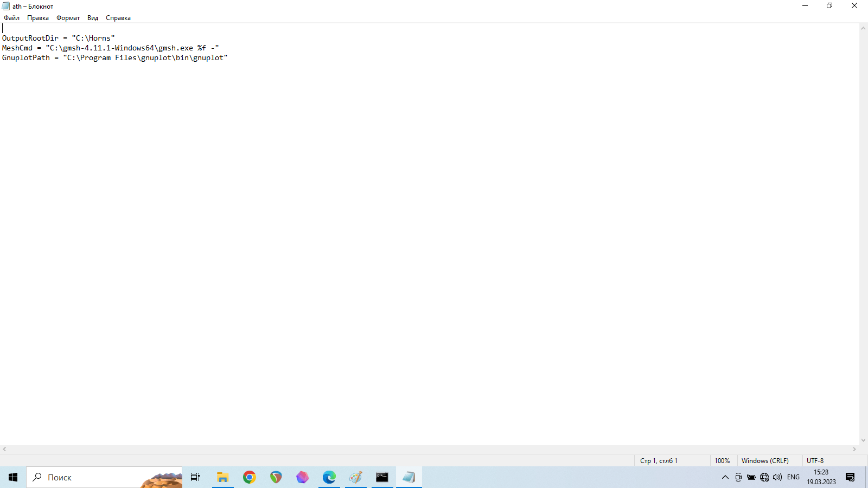Switch the ENG input language indicator
Screen dimensions: 868x488
(793, 477)
